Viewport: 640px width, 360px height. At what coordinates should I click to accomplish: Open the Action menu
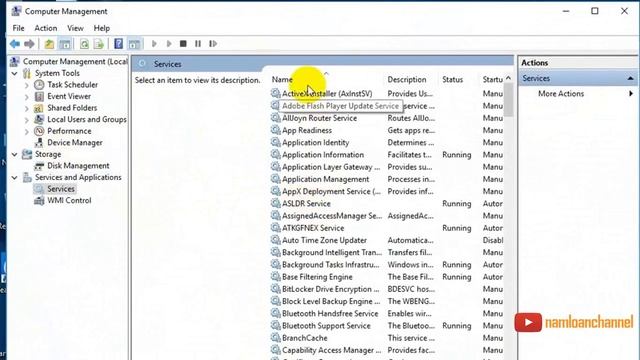click(46, 28)
